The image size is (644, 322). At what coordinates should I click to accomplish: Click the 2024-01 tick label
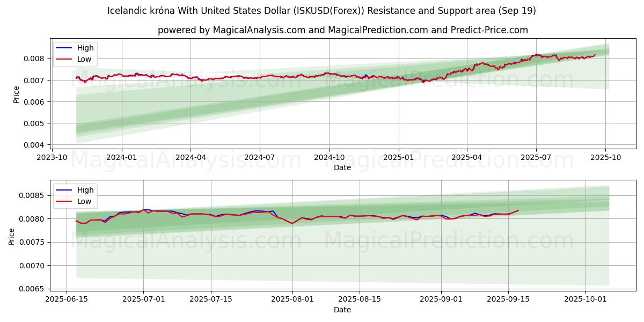(x=121, y=157)
